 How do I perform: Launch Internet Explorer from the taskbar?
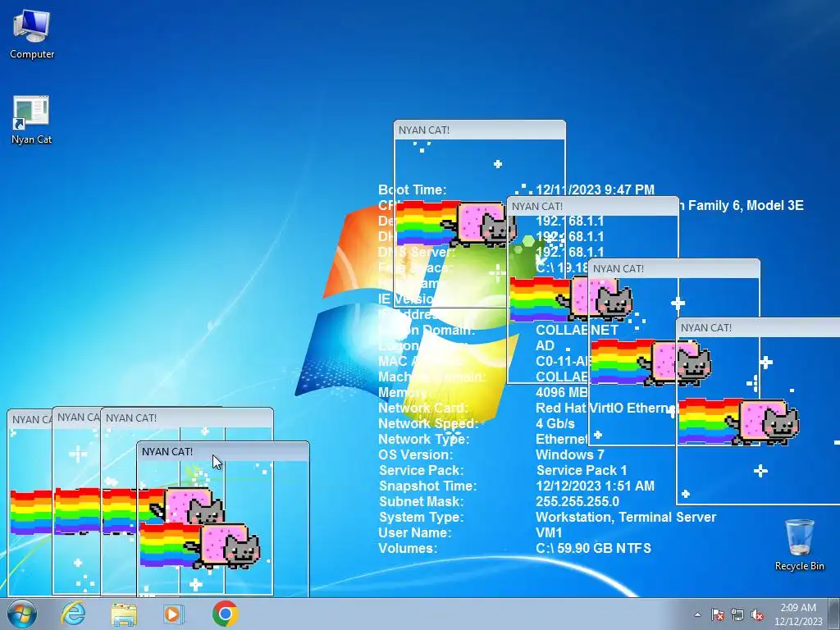tap(73, 614)
